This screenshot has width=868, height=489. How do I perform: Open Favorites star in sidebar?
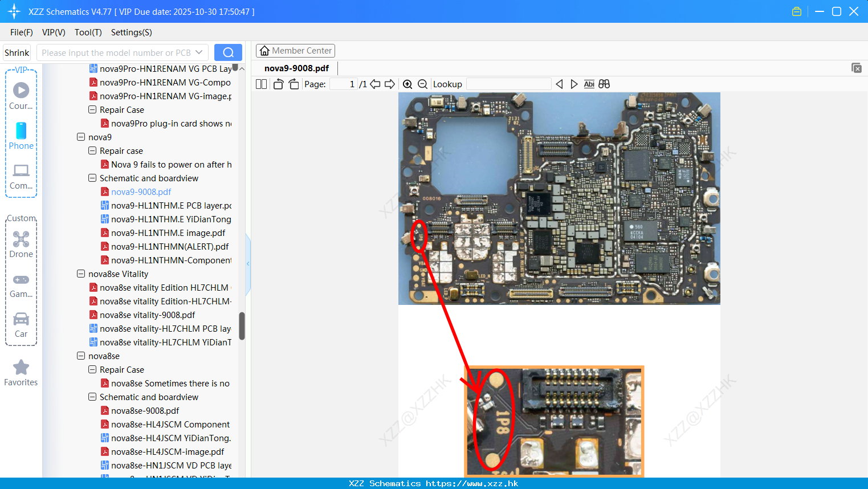tap(21, 373)
